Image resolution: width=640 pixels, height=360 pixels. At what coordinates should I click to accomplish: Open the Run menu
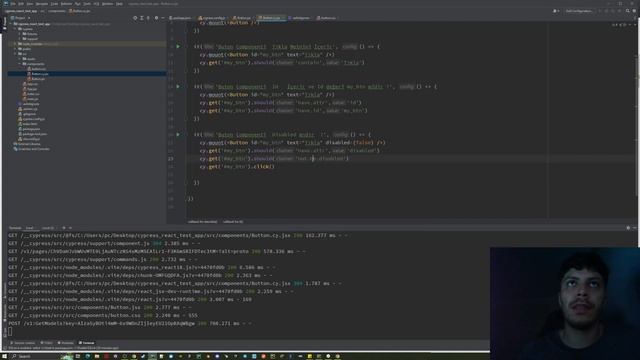pos(78,4)
